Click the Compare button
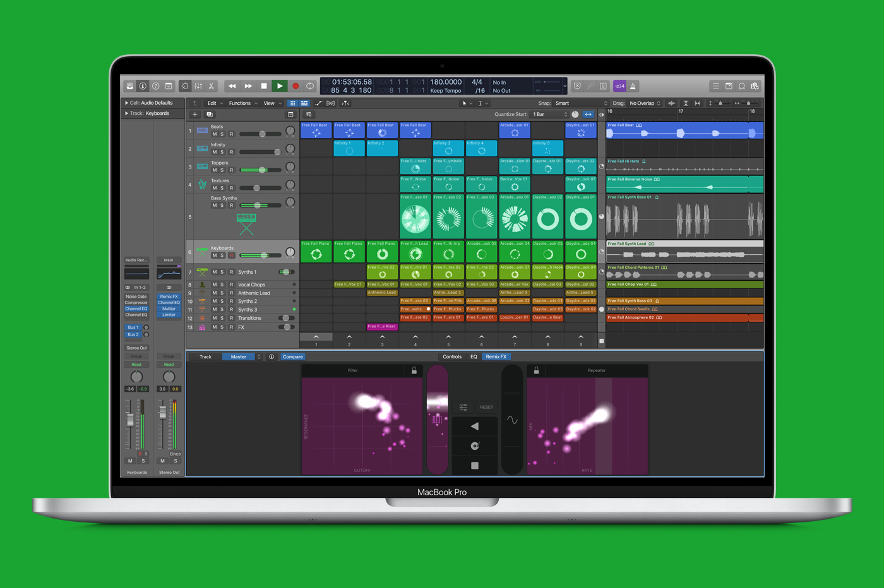Image resolution: width=884 pixels, height=588 pixels. coord(292,356)
